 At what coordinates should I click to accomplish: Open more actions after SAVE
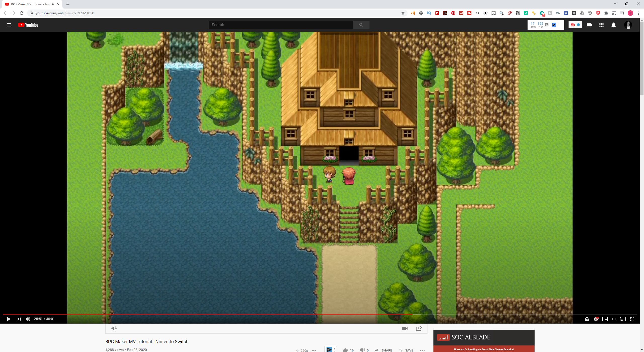click(423, 350)
